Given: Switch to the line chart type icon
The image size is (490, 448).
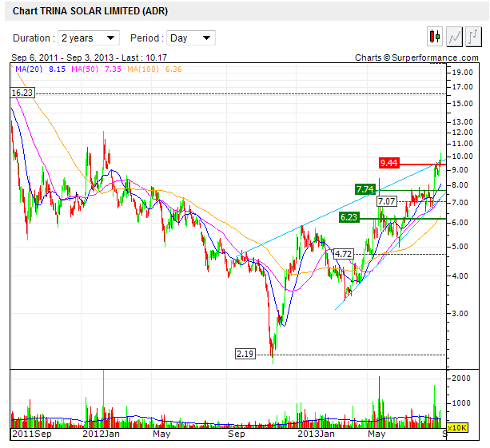Looking at the screenshot, I should pyautogui.click(x=454, y=37).
